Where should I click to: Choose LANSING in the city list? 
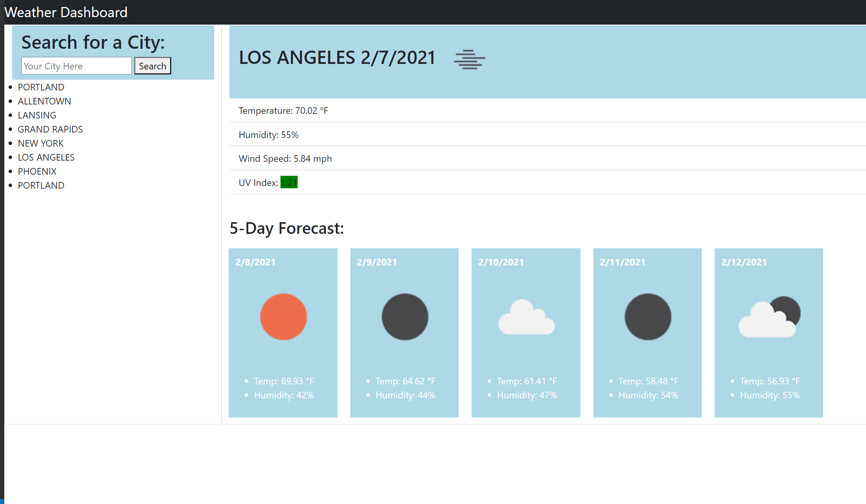point(37,115)
